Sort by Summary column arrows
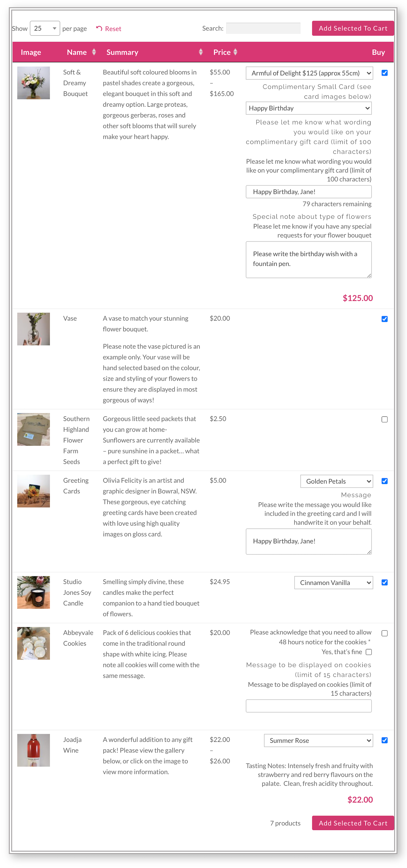The width and height of the screenshot is (407, 868). click(201, 52)
